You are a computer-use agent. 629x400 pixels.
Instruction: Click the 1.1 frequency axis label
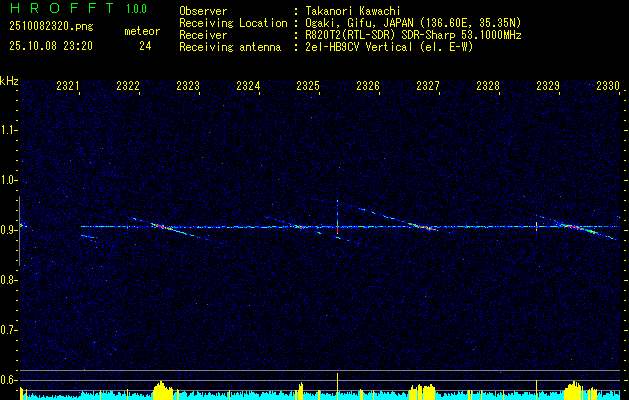pos(9,130)
